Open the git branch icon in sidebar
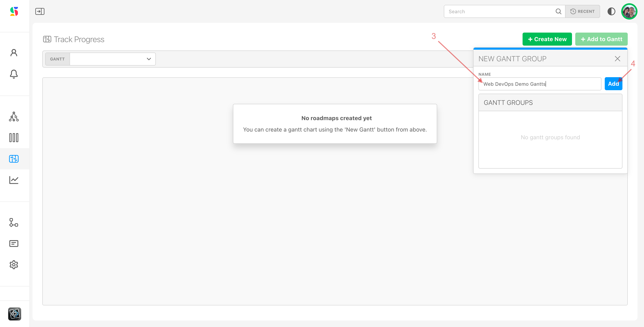 [14, 222]
